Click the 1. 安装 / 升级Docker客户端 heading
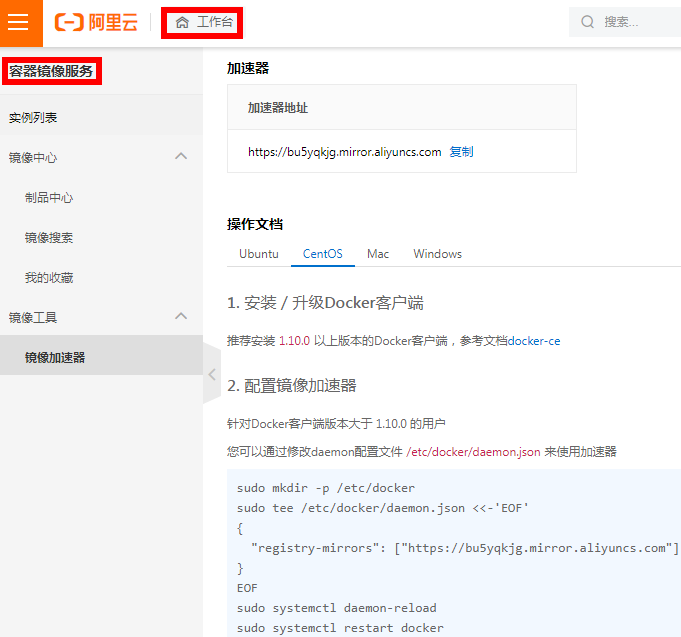681x637 pixels. 325,303
